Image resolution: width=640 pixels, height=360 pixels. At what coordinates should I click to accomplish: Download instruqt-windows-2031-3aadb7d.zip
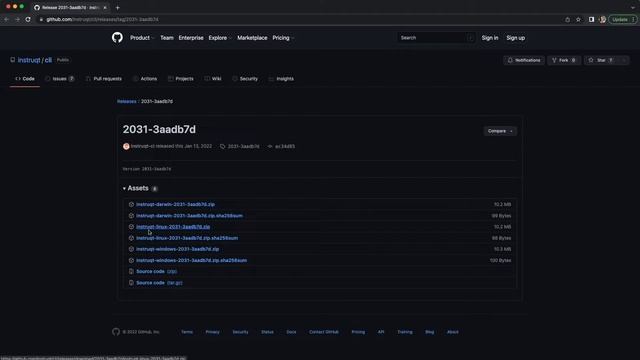pyautogui.click(x=178, y=249)
